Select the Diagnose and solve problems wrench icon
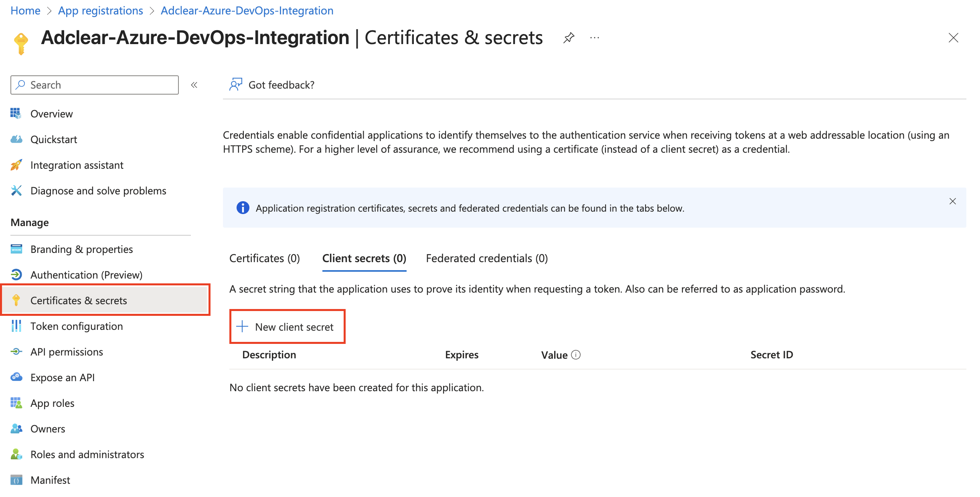The image size is (980, 497). (x=16, y=190)
